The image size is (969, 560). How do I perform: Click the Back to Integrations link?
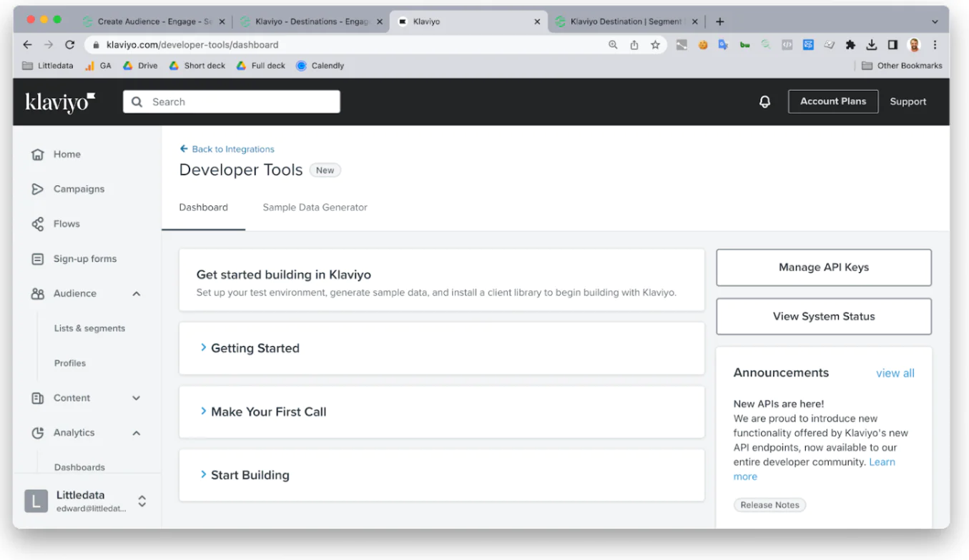pyautogui.click(x=232, y=149)
